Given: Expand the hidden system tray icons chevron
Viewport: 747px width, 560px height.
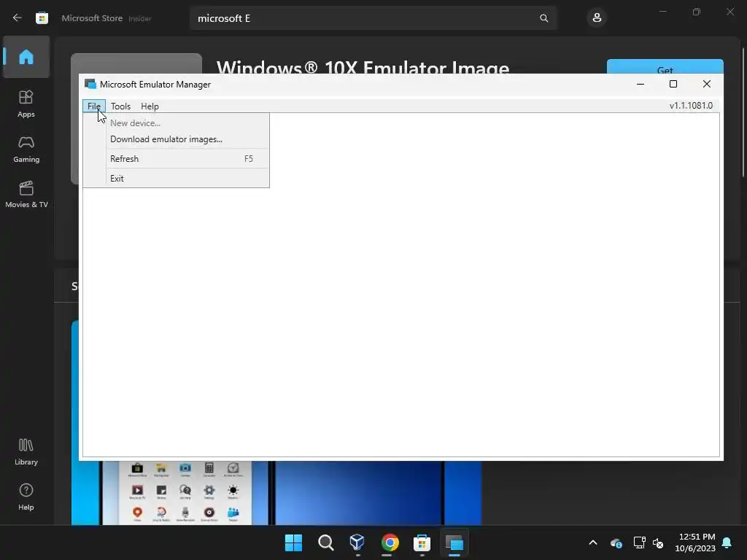Looking at the screenshot, I should click(x=593, y=542).
